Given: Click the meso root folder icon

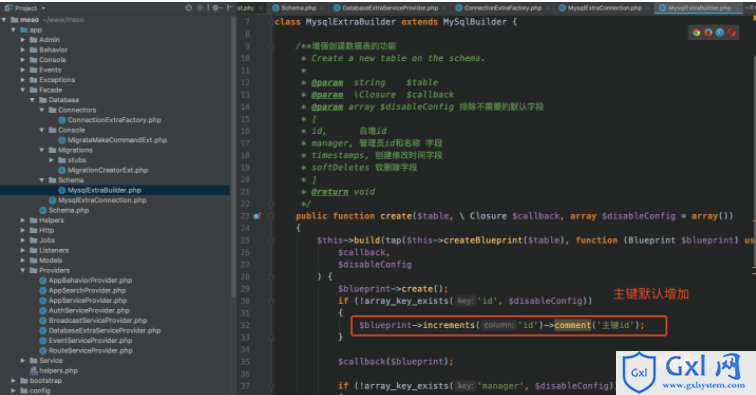Looking at the screenshot, I should (x=14, y=20).
